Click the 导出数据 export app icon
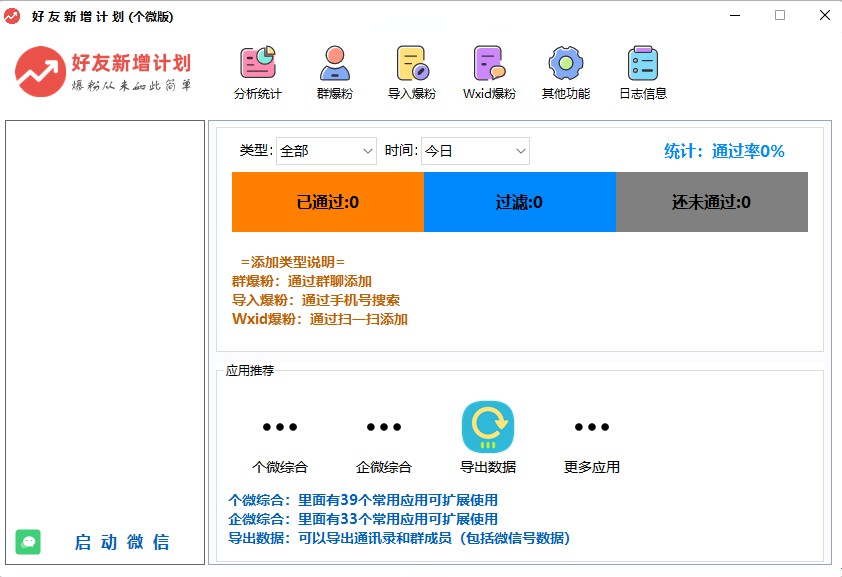This screenshot has width=842, height=577. tap(488, 427)
